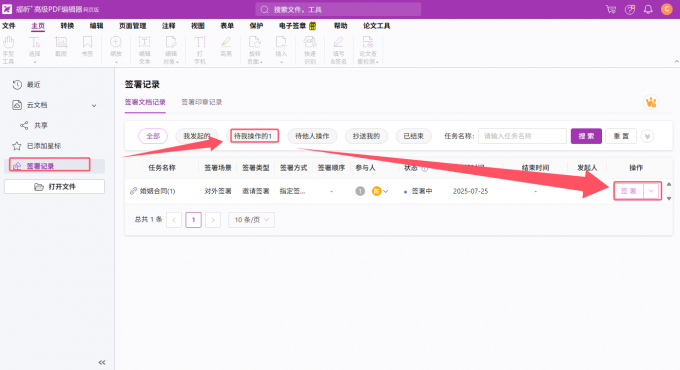Open the Zoom tool dropdown arrow
The width and height of the screenshot is (680, 370).
[116, 62]
